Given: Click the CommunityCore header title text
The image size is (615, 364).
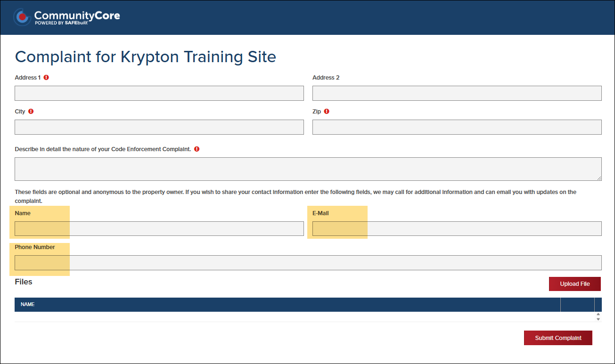Looking at the screenshot, I should pyautogui.click(x=77, y=16).
